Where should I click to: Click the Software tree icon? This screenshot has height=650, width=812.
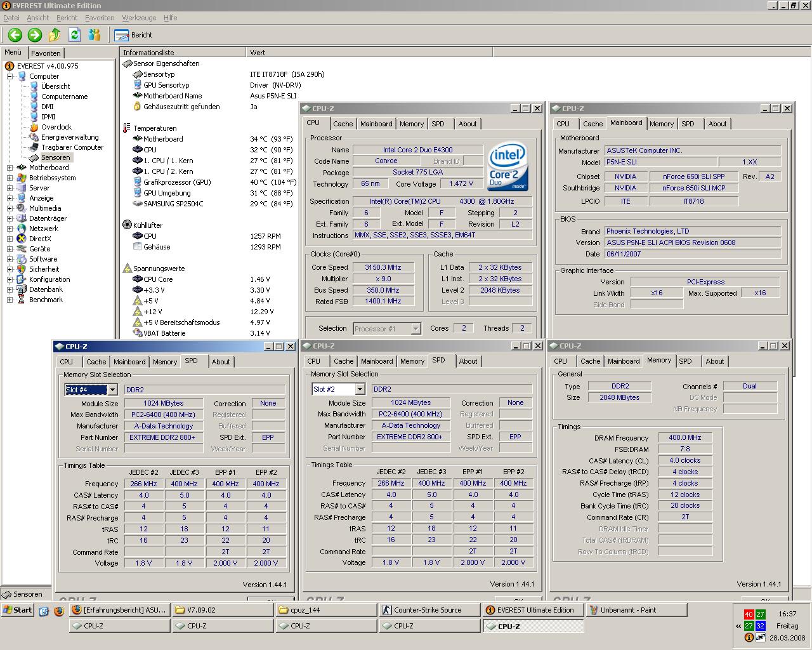point(22,259)
